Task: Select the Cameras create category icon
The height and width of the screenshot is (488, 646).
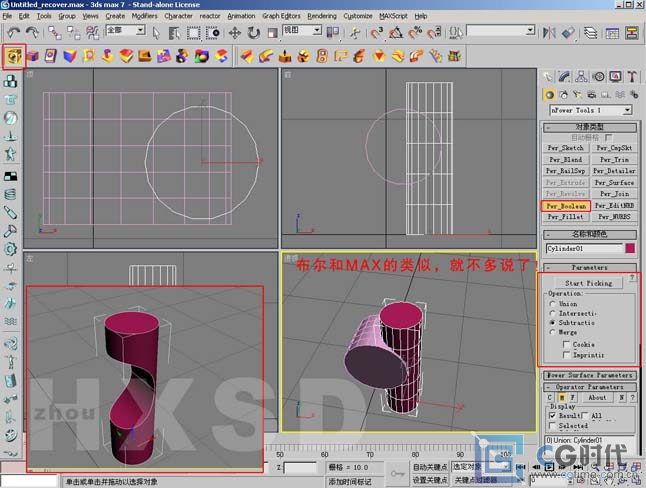Action: [592, 95]
